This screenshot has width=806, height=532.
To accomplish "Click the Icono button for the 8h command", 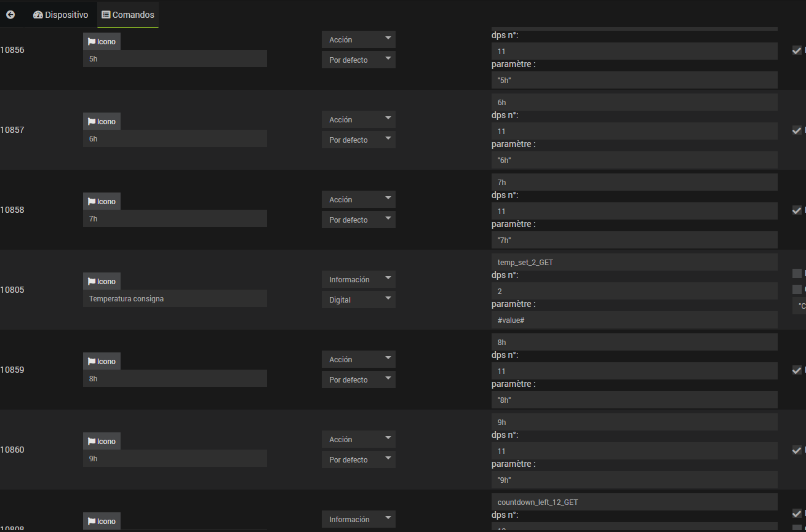I will coord(102,362).
